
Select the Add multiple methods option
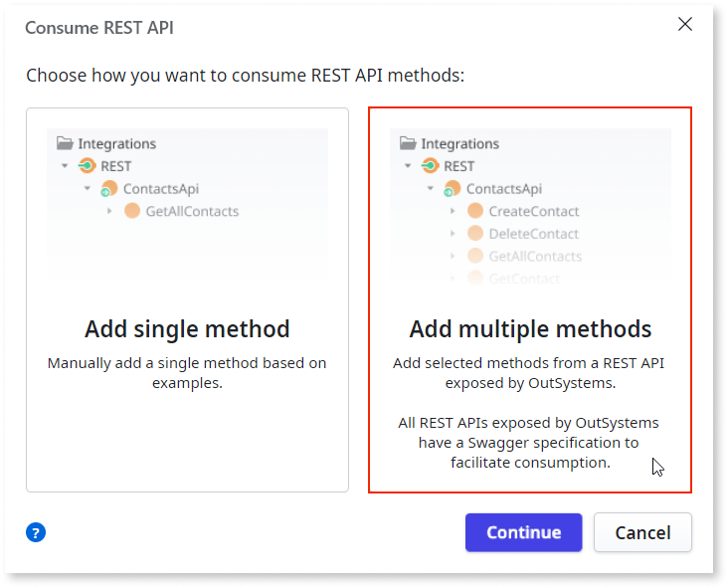[x=530, y=300]
